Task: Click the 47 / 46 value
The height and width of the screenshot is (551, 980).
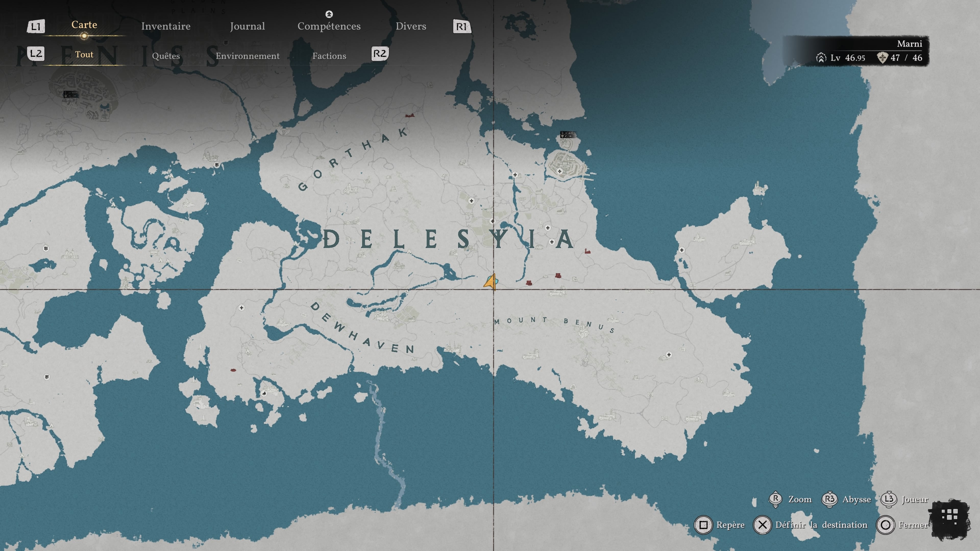Action: (x=906, y=58)
